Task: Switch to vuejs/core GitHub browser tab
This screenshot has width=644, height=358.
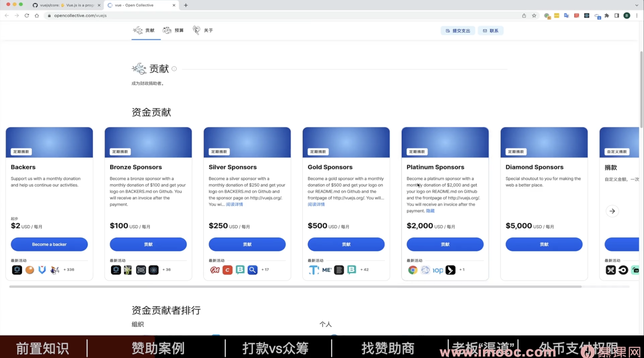Action: tap(66, 5)
